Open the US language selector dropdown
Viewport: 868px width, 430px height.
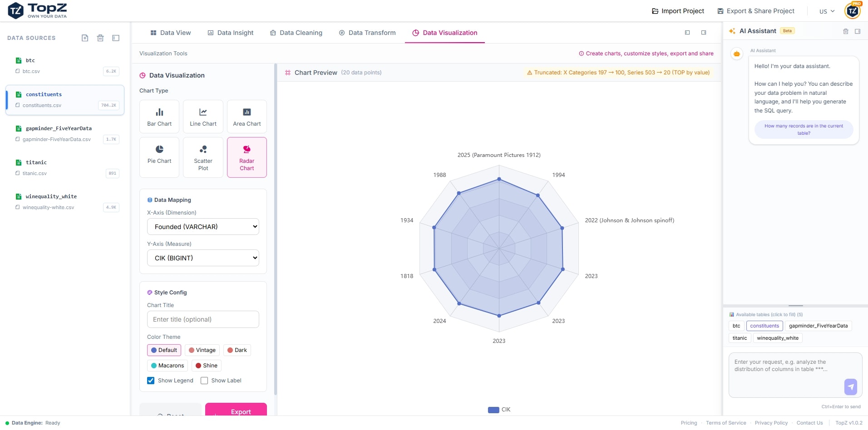pos(826,11)
